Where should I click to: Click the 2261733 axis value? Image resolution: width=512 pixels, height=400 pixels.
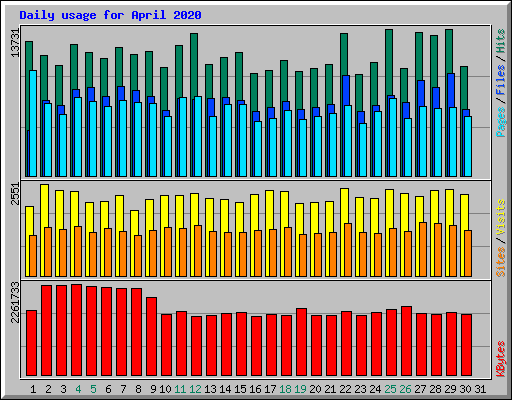[x=16, y=303]
